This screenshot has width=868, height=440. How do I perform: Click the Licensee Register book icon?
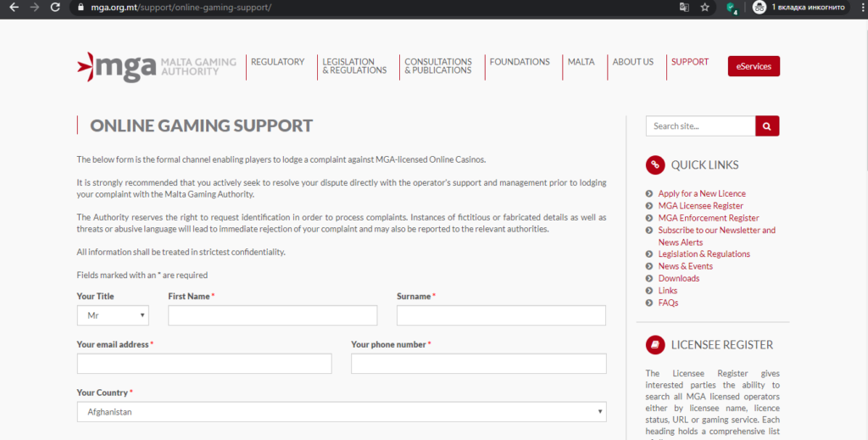[654, 345]
